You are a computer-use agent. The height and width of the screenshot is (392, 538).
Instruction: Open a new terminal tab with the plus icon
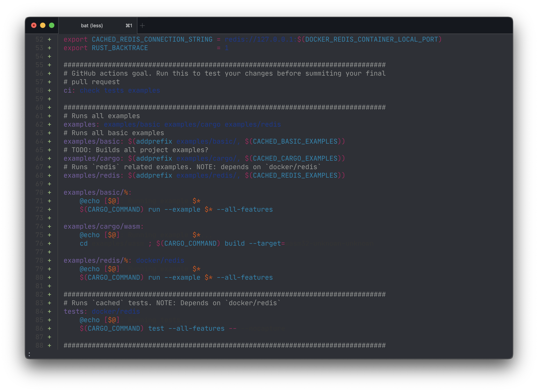142,25
